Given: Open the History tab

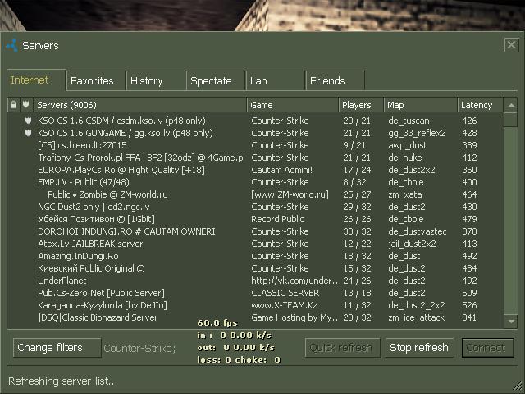Looking at the screenshot, I should point(156,80).
